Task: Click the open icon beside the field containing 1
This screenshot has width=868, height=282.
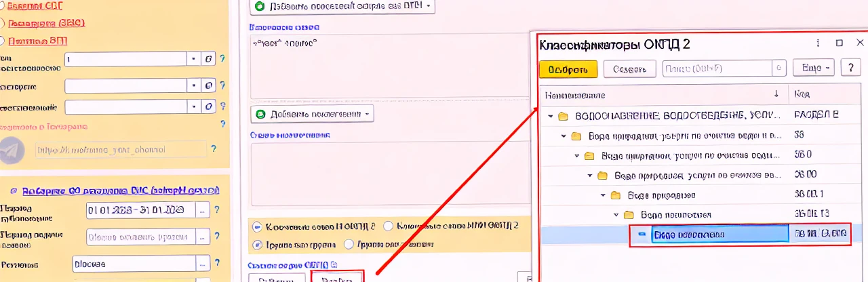Action: 210,60
